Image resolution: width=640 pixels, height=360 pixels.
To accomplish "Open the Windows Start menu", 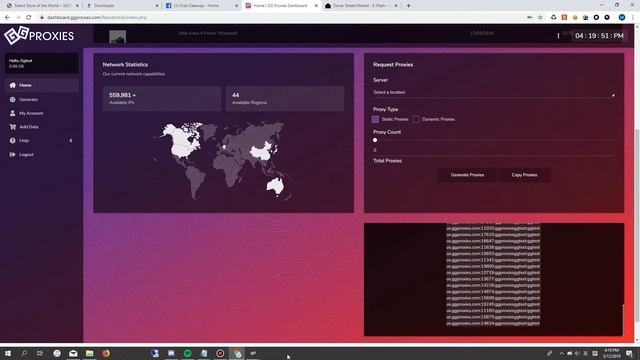I will [8, 353].
